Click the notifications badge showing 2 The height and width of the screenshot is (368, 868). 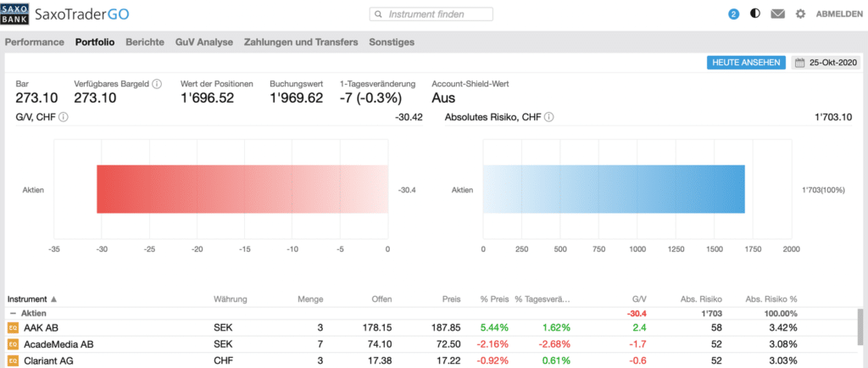pyautogui.click(x=733, y=14)
